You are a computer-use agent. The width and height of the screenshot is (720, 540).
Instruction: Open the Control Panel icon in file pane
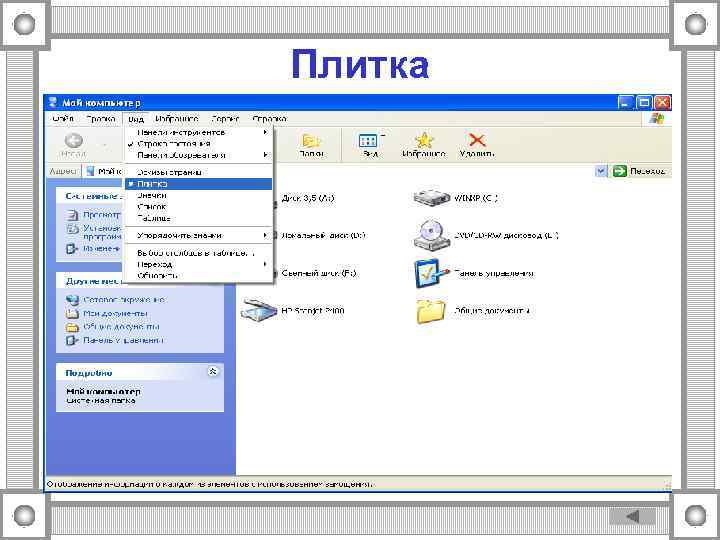[430, 273]
